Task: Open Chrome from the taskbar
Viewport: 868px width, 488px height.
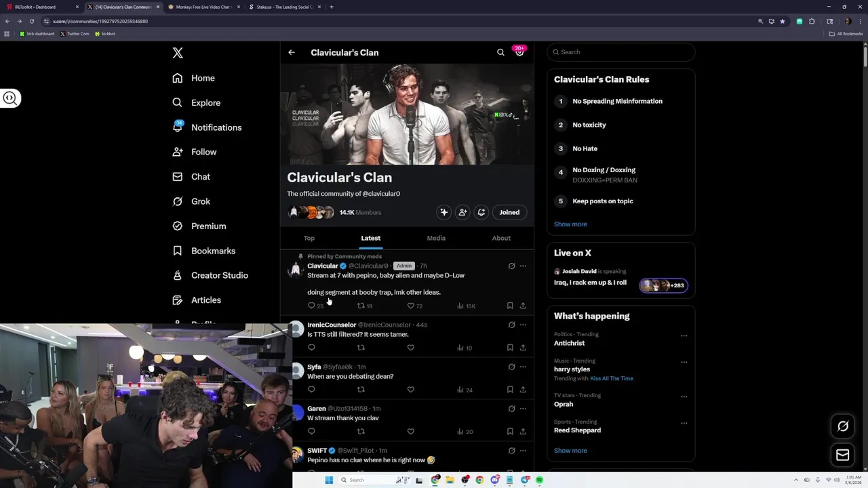Action: tap(479, 480)
